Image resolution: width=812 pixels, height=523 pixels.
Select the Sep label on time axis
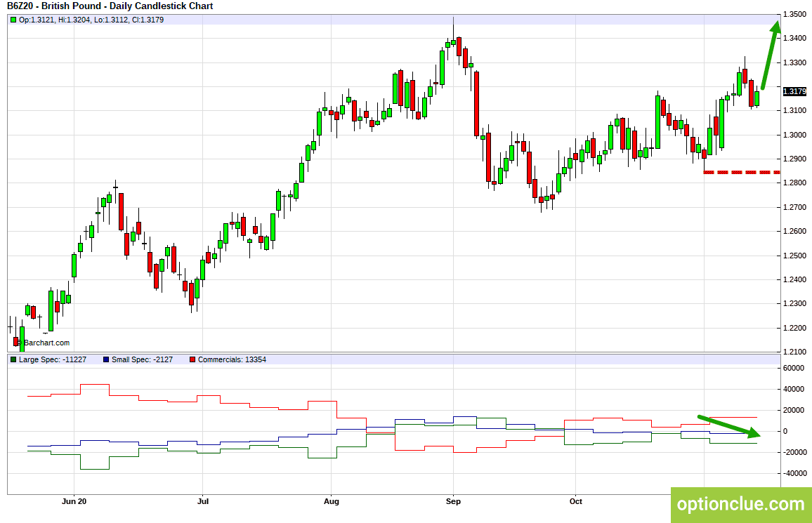[x=453, y=501]
